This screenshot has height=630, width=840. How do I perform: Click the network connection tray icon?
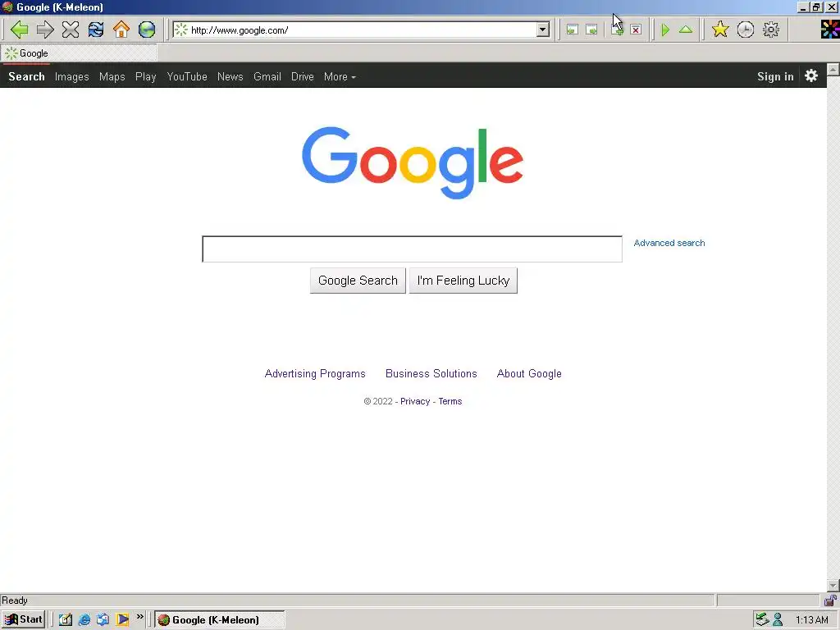(x=762, y=620)
